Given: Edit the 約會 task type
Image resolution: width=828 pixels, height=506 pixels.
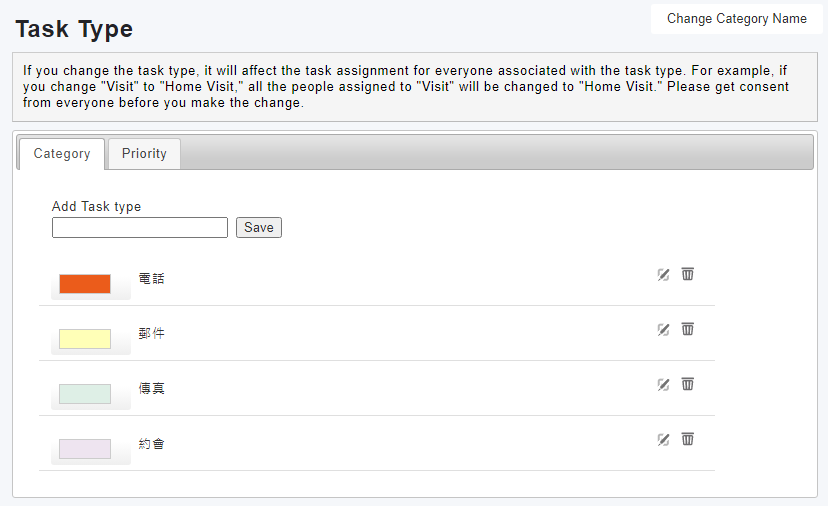Looking at the screenshot, I should click(x=663, y=439).
